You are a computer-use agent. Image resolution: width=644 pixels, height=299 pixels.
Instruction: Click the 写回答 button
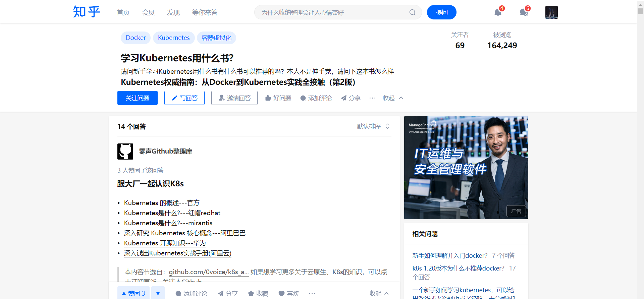[184, 98]
